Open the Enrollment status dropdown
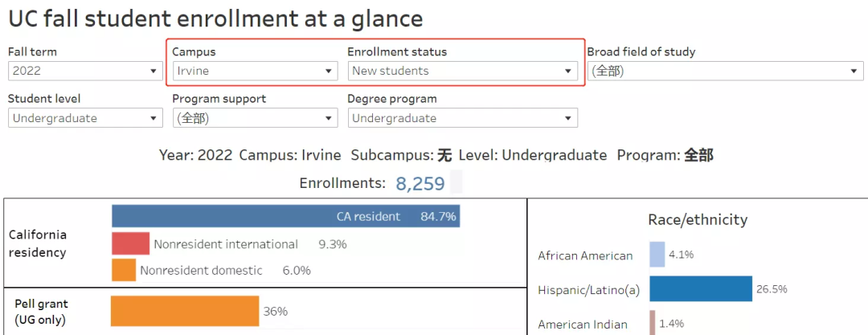The height and width of the screenshot is (335, 868). pyautogui.click(x=462, y=71)
